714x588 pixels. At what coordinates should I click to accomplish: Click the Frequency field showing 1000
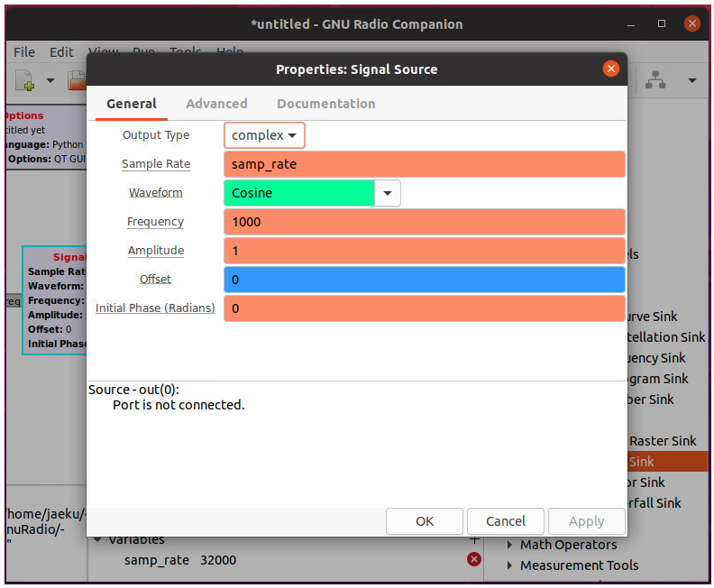tap(424, 222)
